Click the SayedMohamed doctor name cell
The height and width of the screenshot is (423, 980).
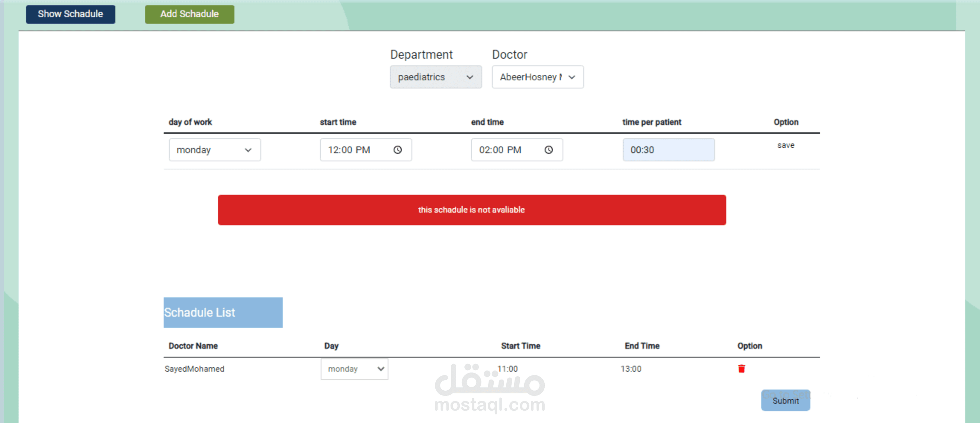pyautogui.click(x=195, y=369)
